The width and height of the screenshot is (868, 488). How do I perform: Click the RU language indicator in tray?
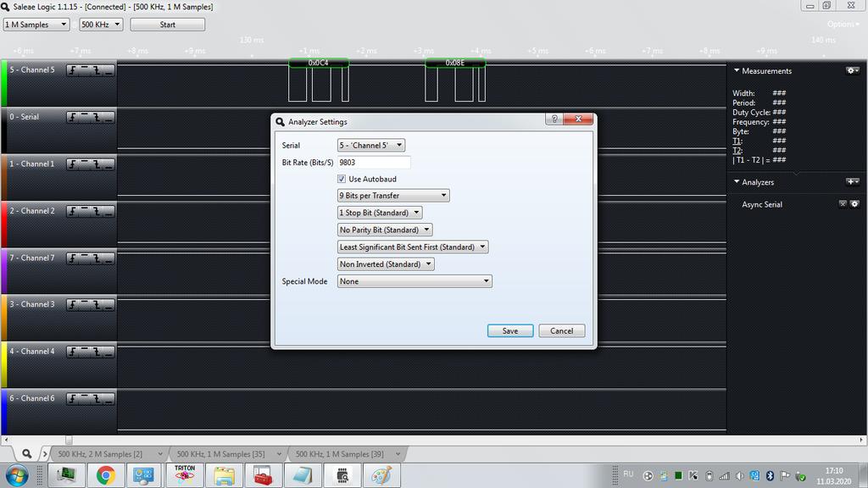point(628,474)
